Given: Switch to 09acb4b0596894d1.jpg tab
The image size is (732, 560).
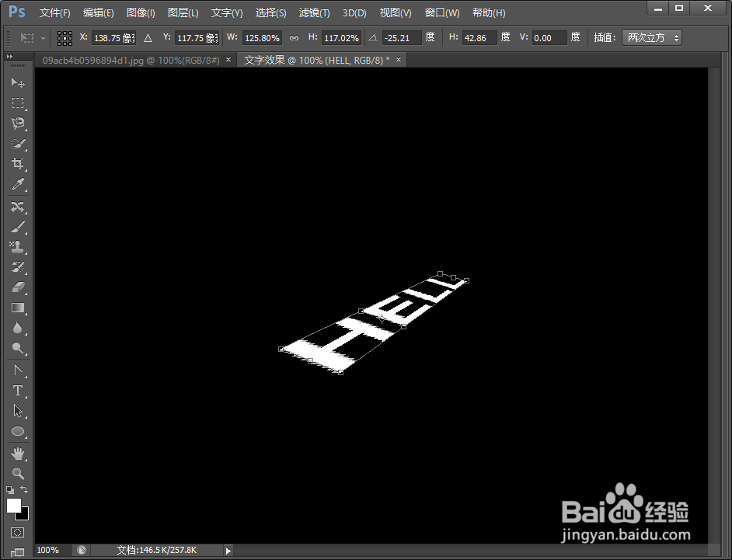Looking at the screenshot, I should [x=131, y=61].
